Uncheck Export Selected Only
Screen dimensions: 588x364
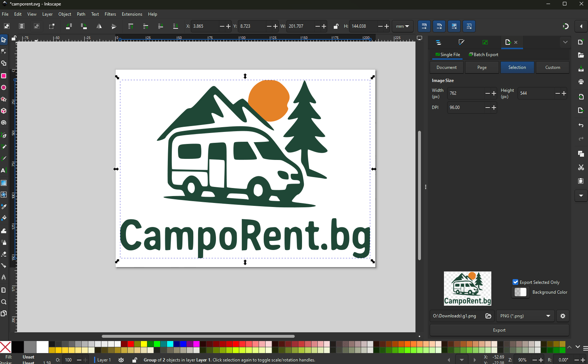click(x=515, y=282)
